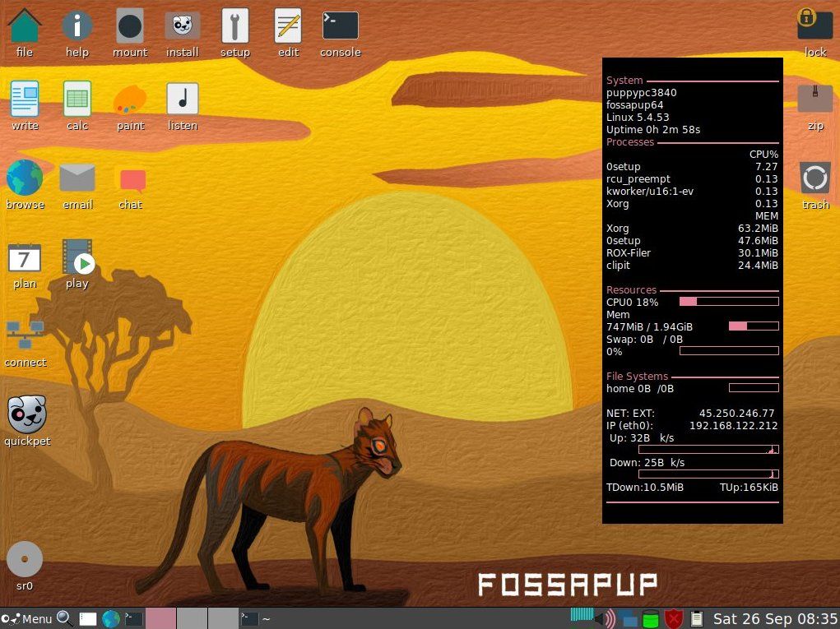The image size is (840, 629).
Task: Open the file manager desktop icon
Action: [24, 25]
